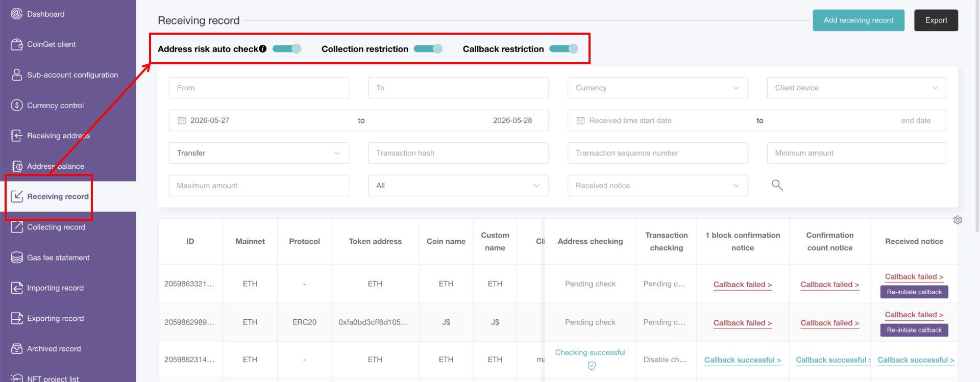Image resolution: width=980 pixels, height=382 pixels.
Task: Click the Maximum amount input field
Action: (259, 186)
